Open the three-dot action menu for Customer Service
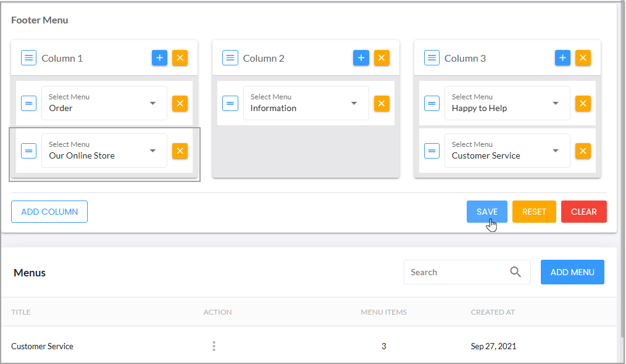 point(214,346)
